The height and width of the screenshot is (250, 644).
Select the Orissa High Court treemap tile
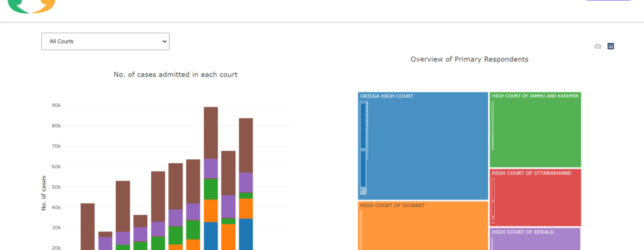click(x=423, y=146)
